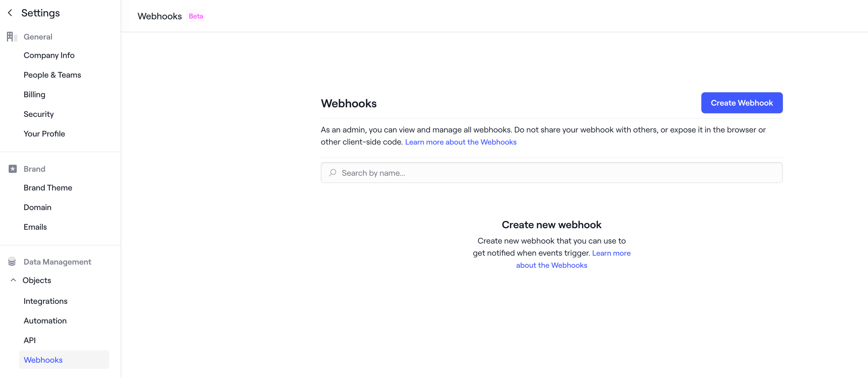The image size is (868, 378).
Task: Click the Create Webhook button
Action: pos(742,103)
